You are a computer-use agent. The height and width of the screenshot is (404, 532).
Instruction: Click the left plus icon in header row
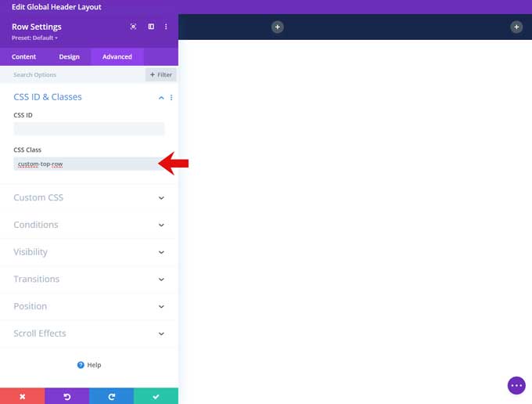click(277, 27)
